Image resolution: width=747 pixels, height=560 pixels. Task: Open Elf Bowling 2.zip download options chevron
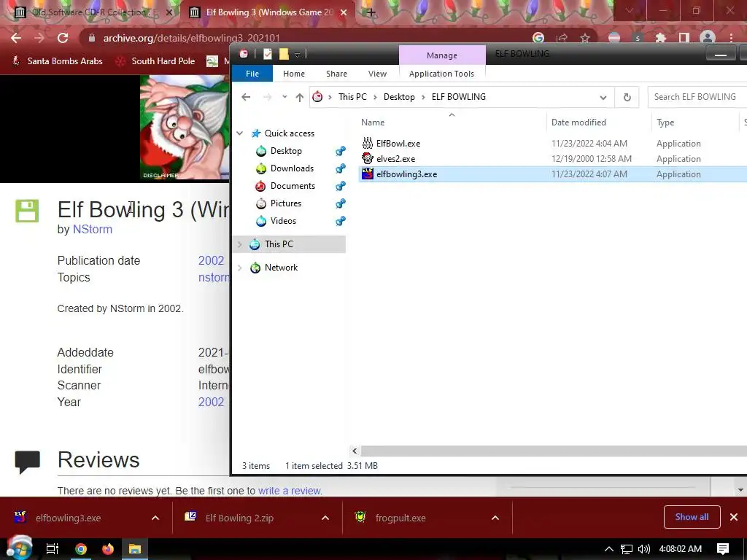[325, 518]
